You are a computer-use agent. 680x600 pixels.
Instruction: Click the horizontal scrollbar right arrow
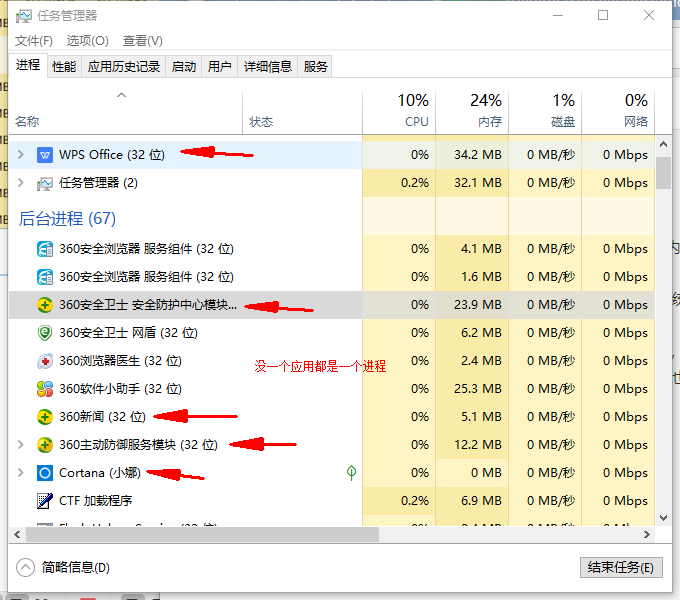647,535
